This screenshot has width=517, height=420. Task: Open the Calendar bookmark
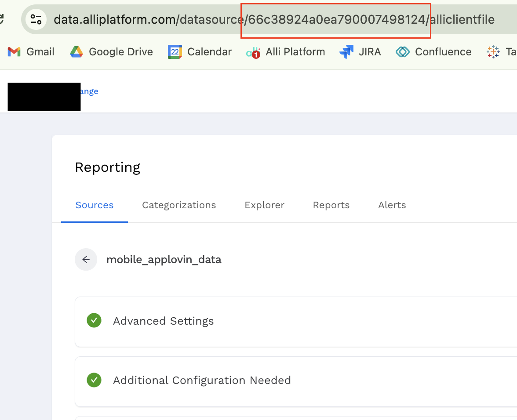click(x=200, y=52)
